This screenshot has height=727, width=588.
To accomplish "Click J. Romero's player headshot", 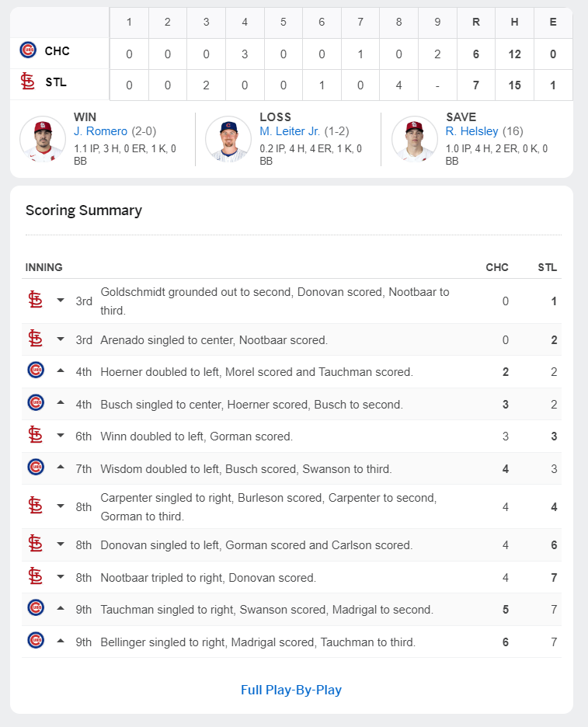I will point(43,138).
